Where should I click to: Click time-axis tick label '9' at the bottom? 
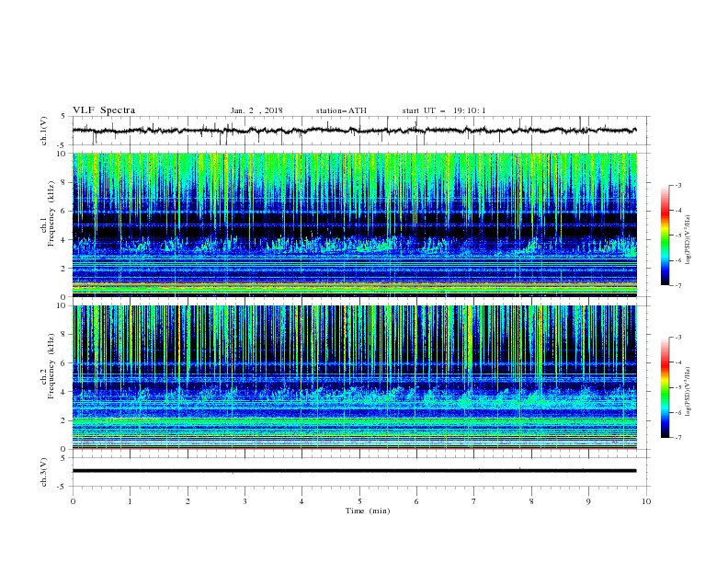588,501
